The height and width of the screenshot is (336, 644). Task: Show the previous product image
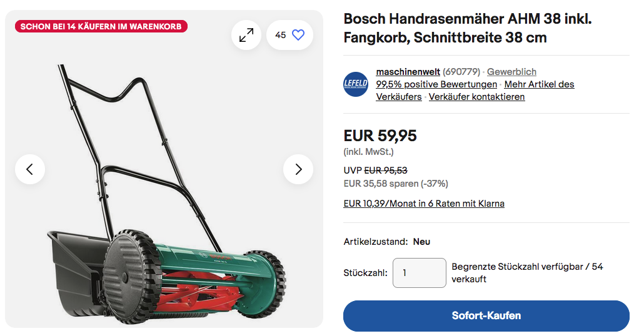click(x=30, y=169)
